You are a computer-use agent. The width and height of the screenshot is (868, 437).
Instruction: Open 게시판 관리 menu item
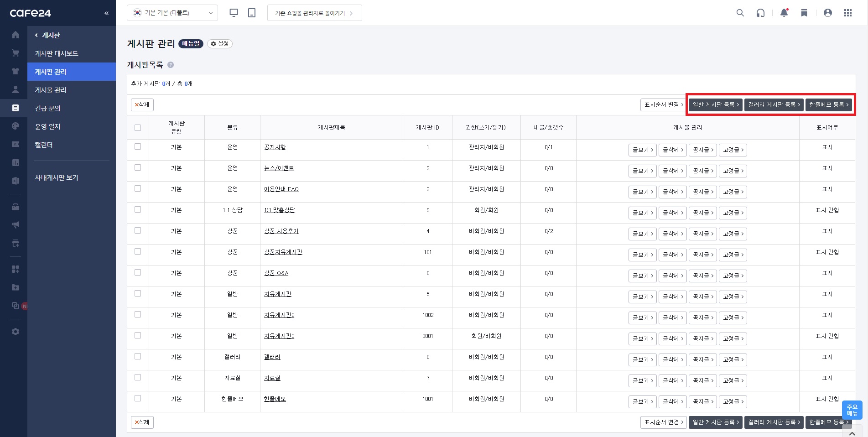pos(72,72)
